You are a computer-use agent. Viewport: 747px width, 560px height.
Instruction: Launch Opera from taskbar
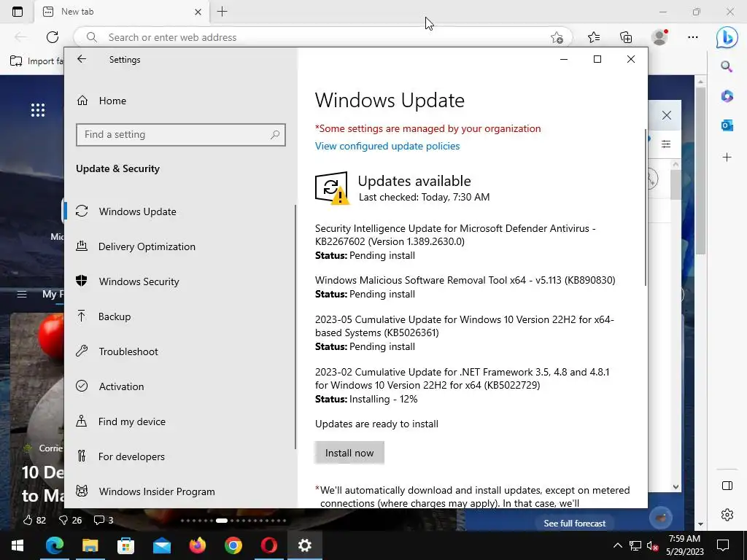(268, 545)
